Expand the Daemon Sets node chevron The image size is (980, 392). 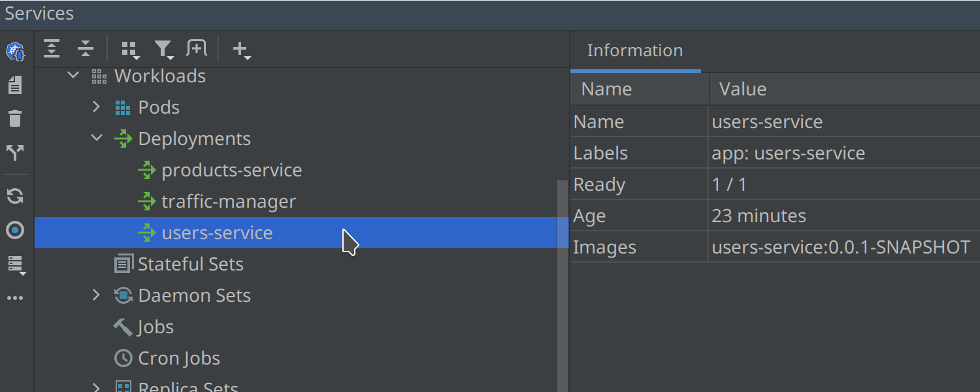click(97, 295)
